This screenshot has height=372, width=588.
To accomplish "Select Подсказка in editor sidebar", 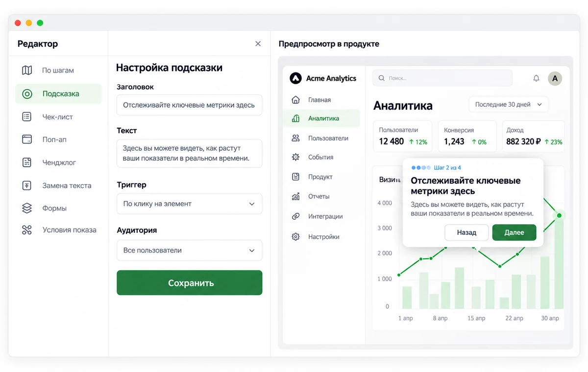I will (x=59, y=93).
